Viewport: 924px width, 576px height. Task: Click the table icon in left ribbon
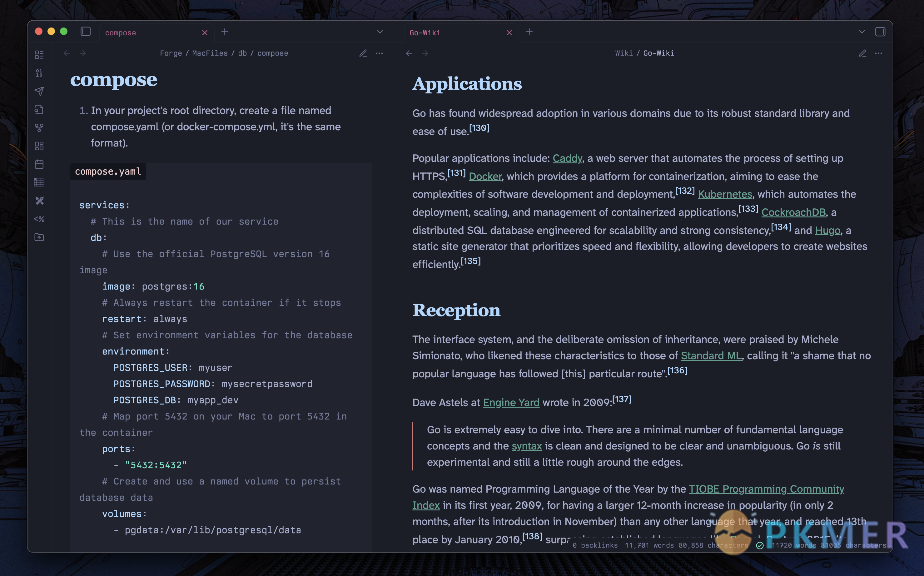pyautogui.click(x=39, y=182)
